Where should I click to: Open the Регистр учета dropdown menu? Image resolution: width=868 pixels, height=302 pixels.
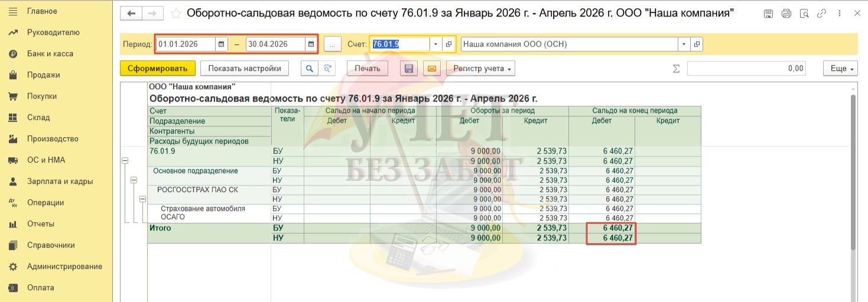(x=480, y=69)
